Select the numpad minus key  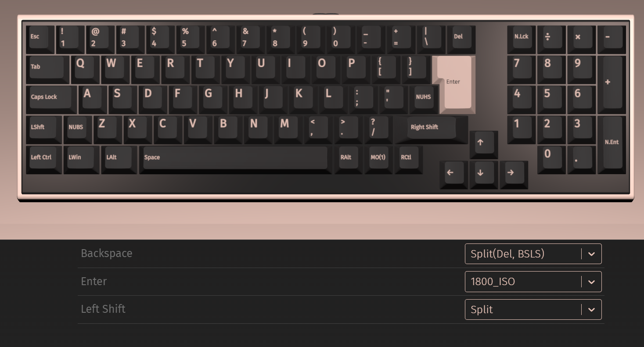(612, 39)
